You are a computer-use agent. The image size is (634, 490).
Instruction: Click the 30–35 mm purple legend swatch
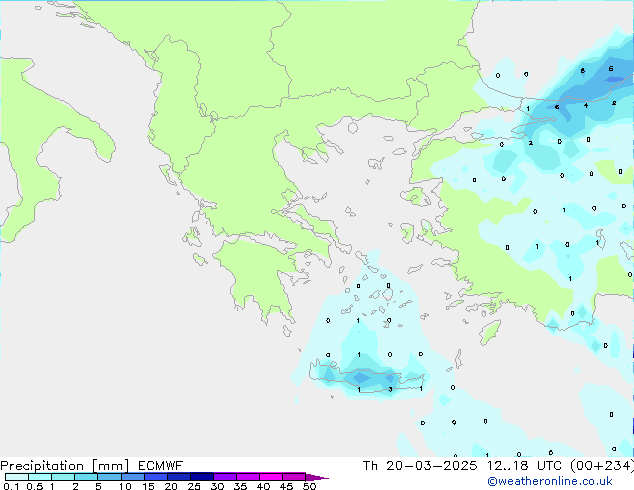point(224,477)
